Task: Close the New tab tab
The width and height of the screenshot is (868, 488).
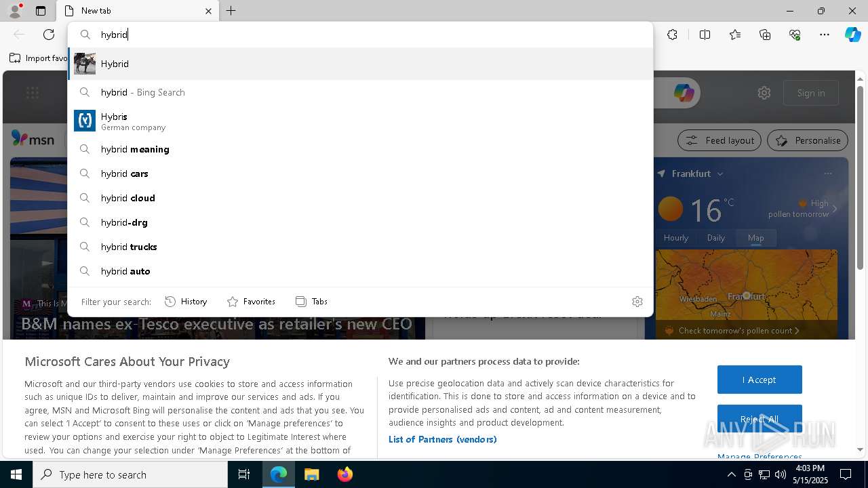Action: pos(208,11)
